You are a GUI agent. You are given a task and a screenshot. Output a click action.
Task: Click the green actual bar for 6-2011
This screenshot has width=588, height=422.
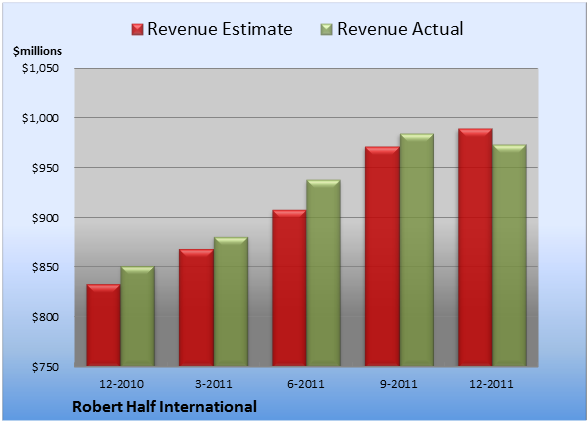323,273
